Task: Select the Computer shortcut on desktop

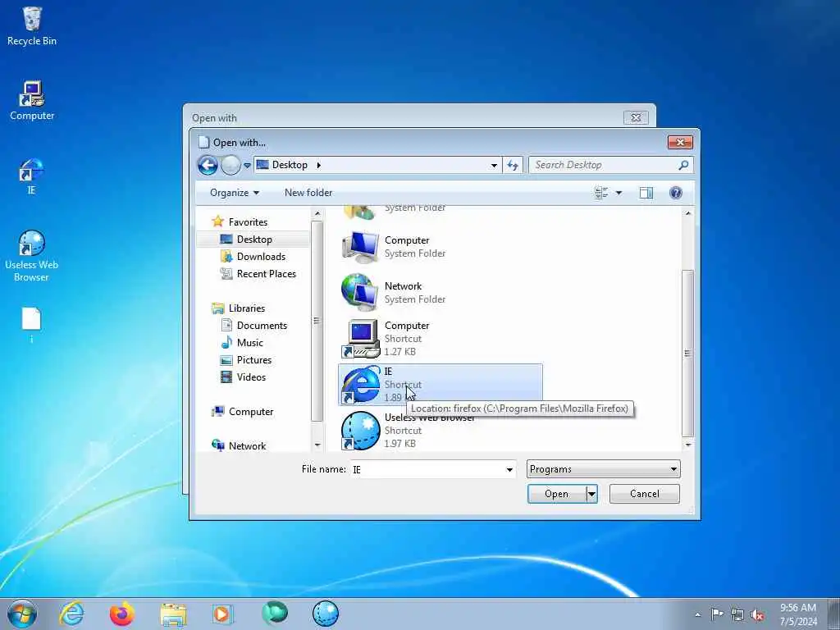Action: coord(32,101)
